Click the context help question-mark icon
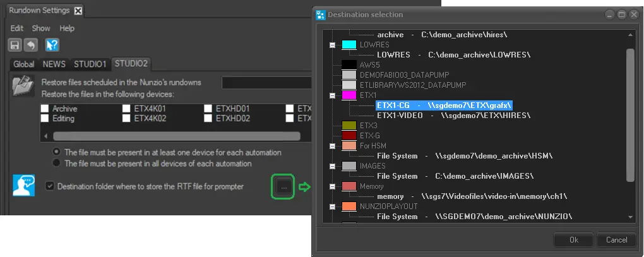The width and height of the screenshot is (644, 257). [52, 45]
